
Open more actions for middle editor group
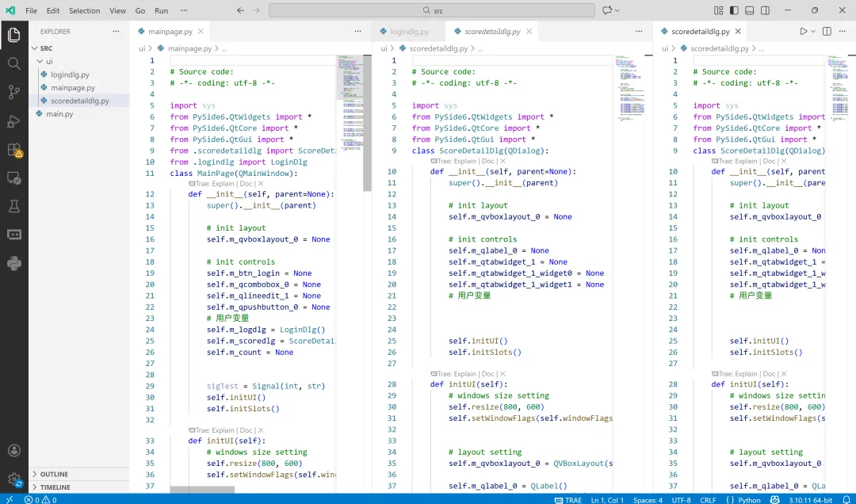[x=639, y=31]
